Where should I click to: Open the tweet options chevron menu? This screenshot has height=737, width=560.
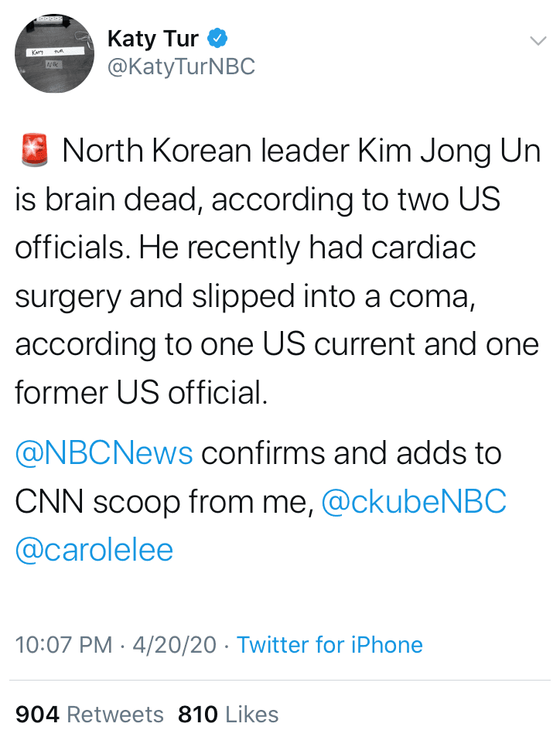pos(536,40)
